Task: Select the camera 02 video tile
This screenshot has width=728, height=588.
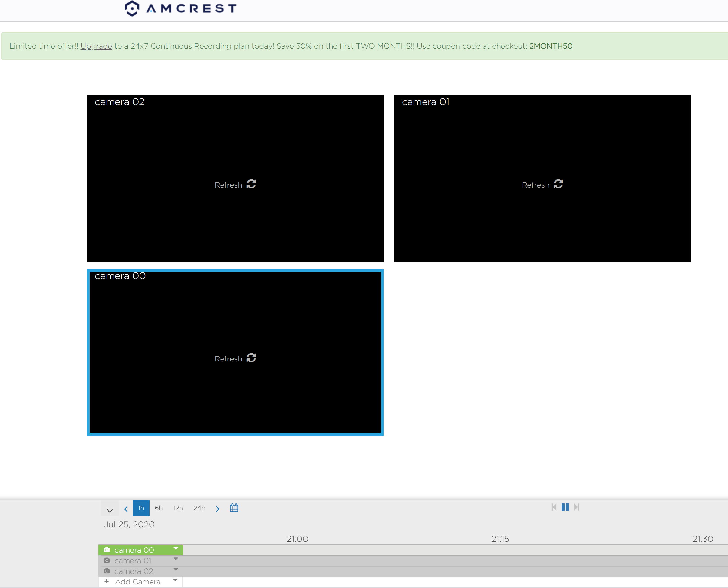Action: (235, 178)
